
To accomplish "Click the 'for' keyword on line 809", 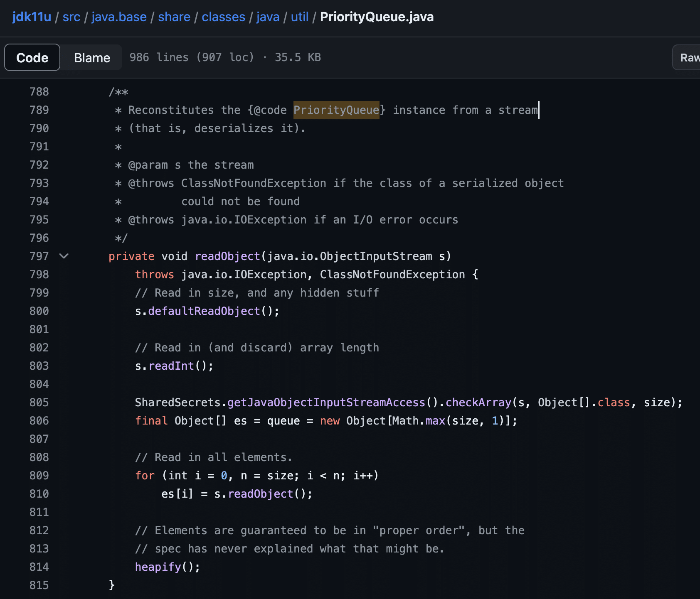I will tap(145, 475).
